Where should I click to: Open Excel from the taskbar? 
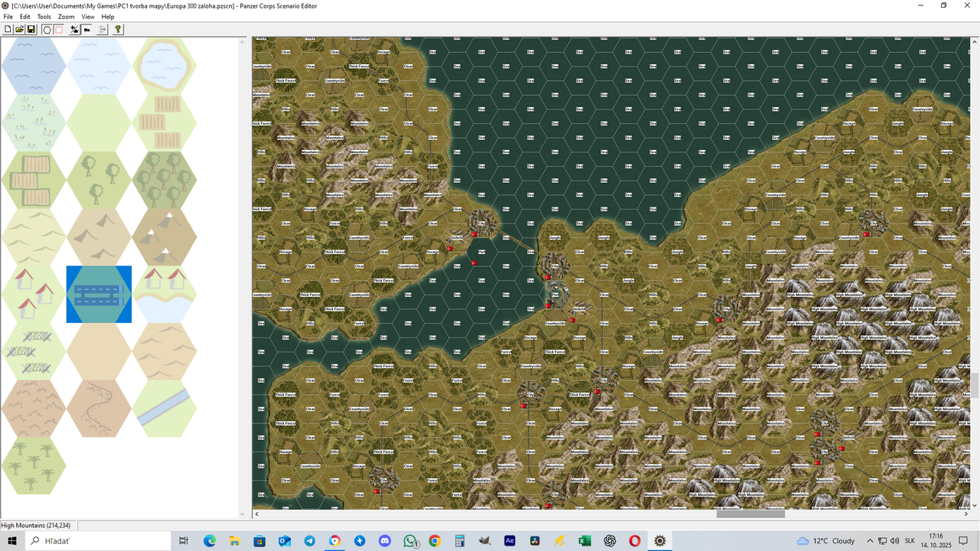585,540
